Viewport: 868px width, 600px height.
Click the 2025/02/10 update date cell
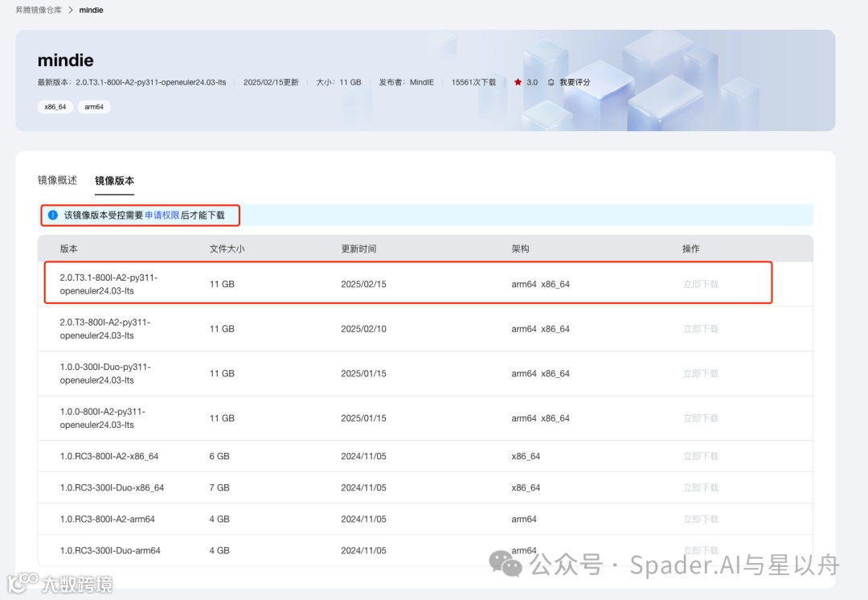click(x=364, y=329)
